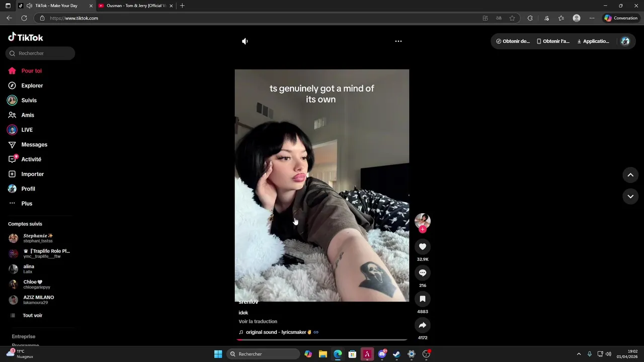Image resolution: width=644 pixels, height=362 pixels.
Task: Open File Explorer from the taskbar
Action: pyautogui.click(x=323, y=354)
